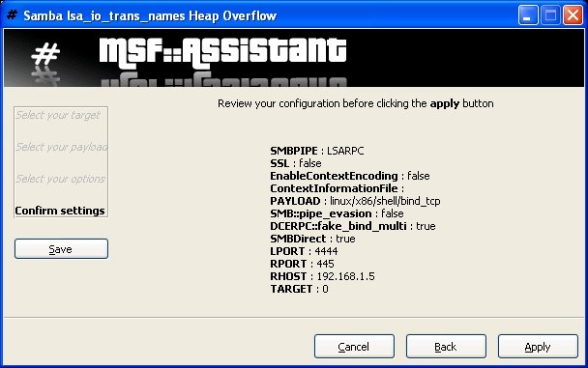Screen dimensions: 588x368
Task: Click the 'SMBDirect : true' line
Action: (x=312, y=239)
